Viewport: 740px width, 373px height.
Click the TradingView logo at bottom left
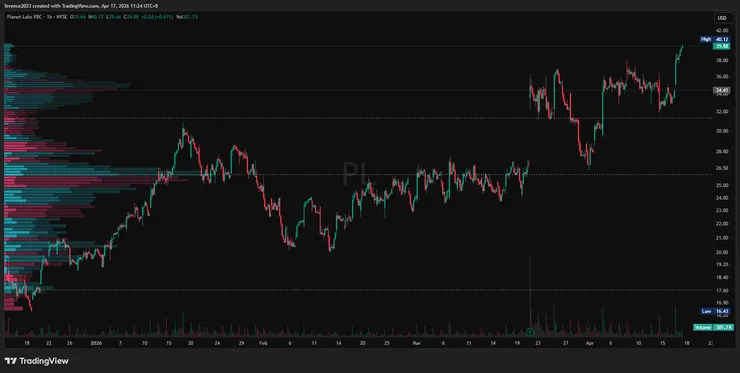[37, 361]
